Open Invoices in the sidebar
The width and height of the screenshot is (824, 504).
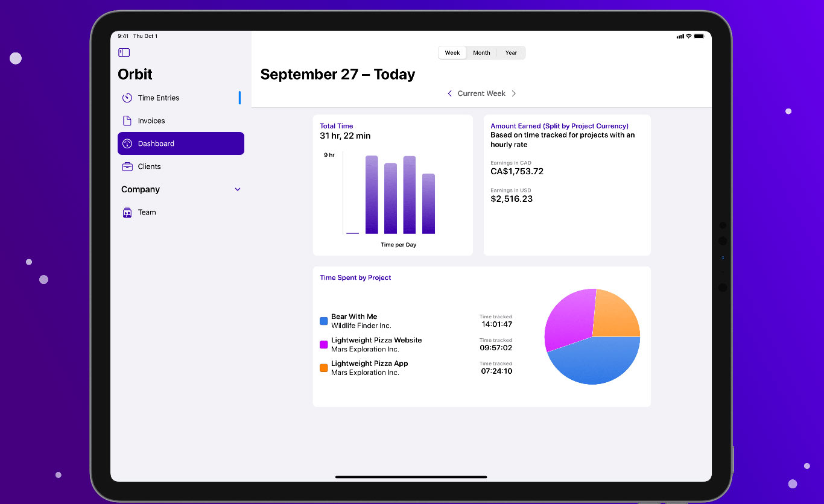point(181,121)
